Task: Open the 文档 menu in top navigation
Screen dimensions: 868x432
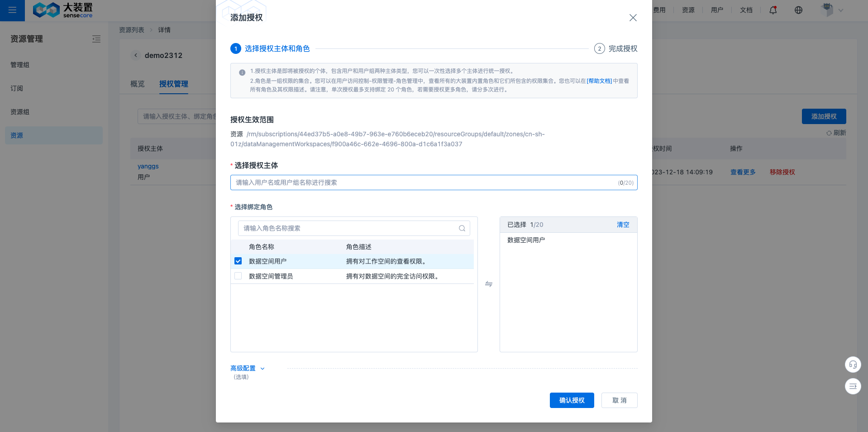Action: [x=746, y=10]
